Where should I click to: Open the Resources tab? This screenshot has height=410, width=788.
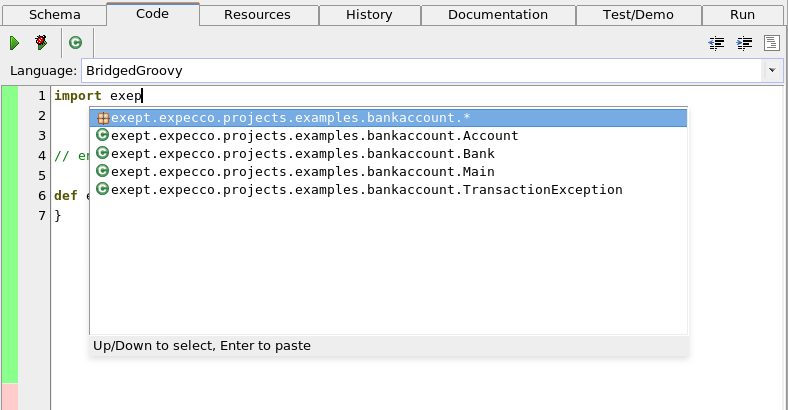[x=257, y=15]
